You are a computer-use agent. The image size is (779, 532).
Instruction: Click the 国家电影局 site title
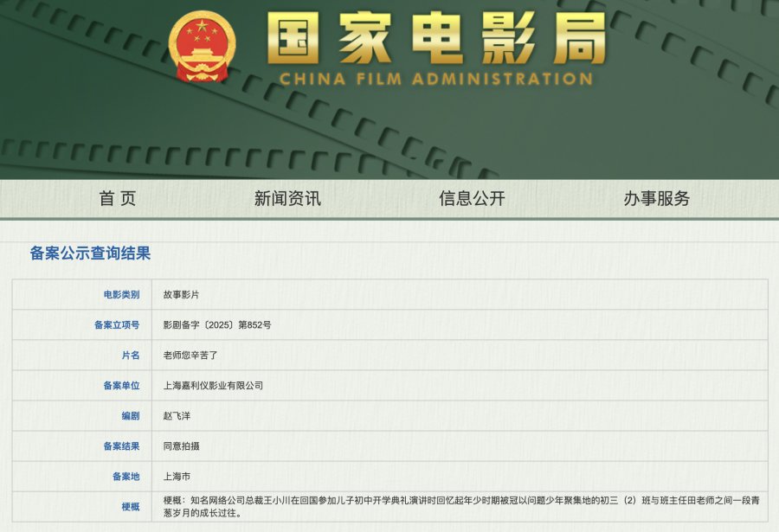point(436,39)
